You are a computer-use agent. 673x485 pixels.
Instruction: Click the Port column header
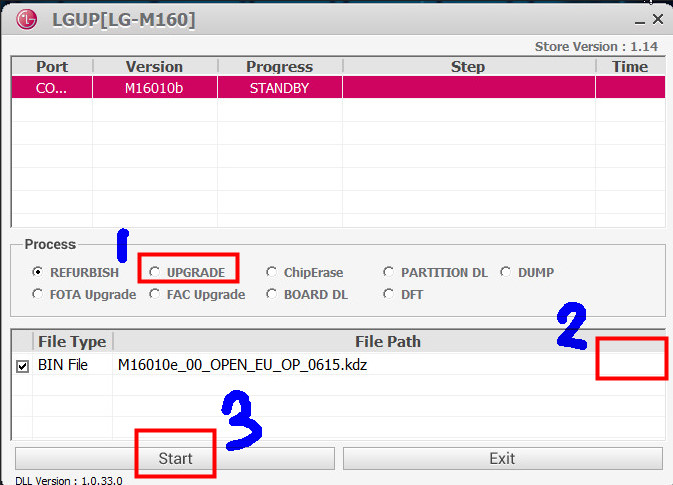[x=52, y=67]
